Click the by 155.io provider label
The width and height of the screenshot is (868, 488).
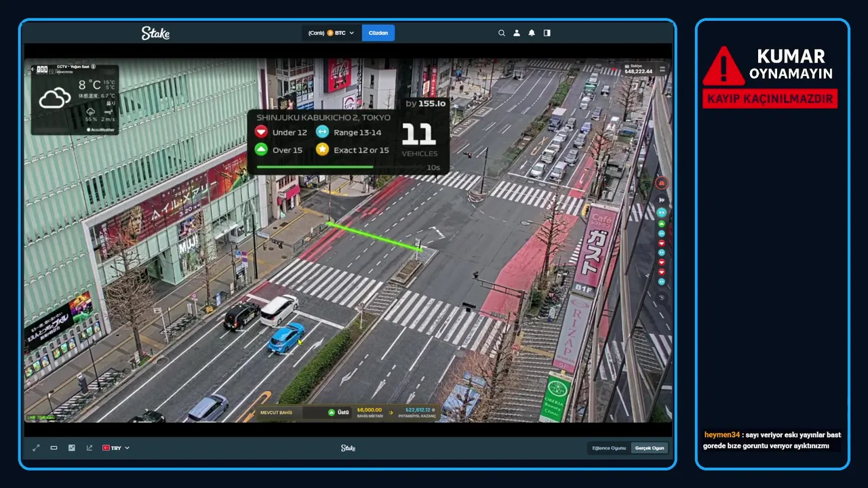[425, 103]
